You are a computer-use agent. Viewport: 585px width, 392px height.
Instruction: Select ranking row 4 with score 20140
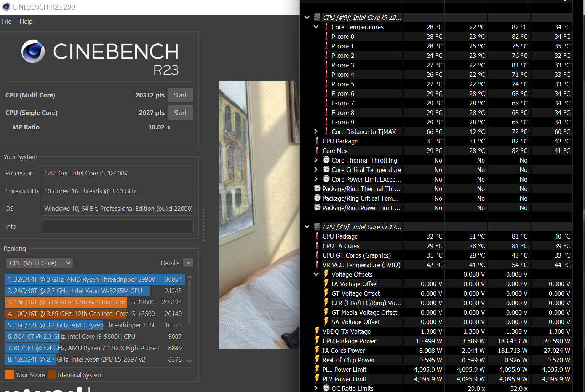(95, 314)
